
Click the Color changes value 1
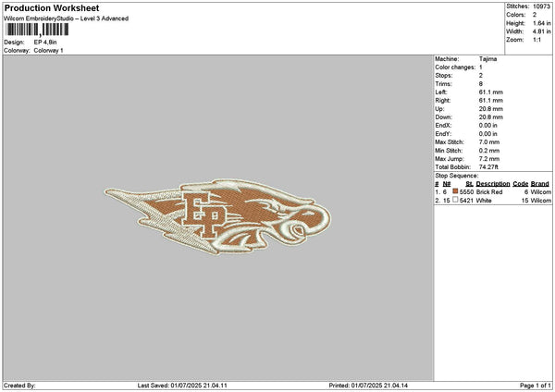coord(481,67)
